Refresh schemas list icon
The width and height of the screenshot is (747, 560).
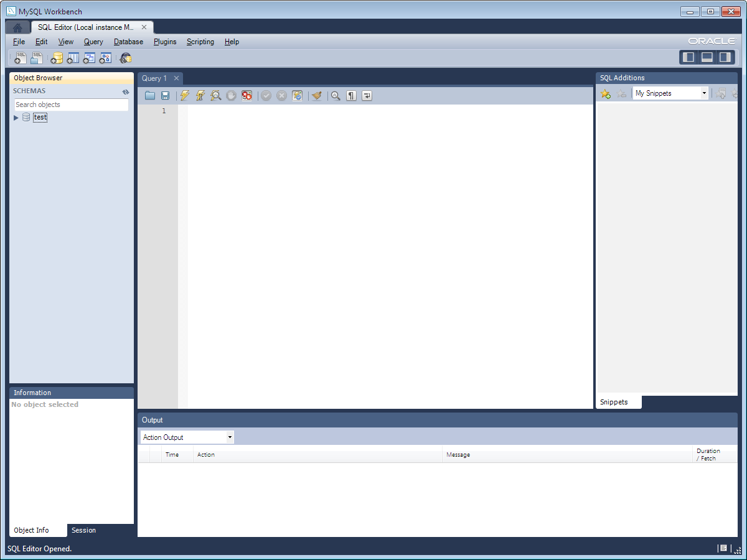(x=126, y=91)
